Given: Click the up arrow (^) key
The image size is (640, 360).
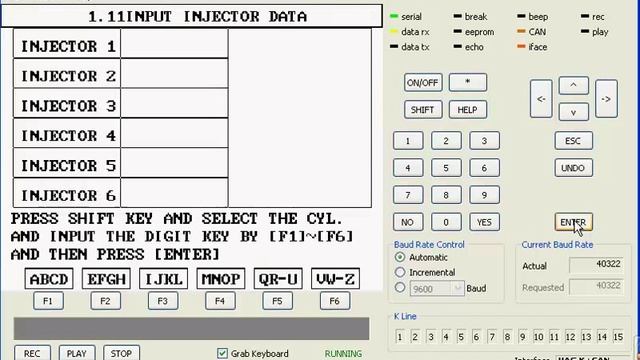Looking at the screenshot, I should [x=573, y=85].
